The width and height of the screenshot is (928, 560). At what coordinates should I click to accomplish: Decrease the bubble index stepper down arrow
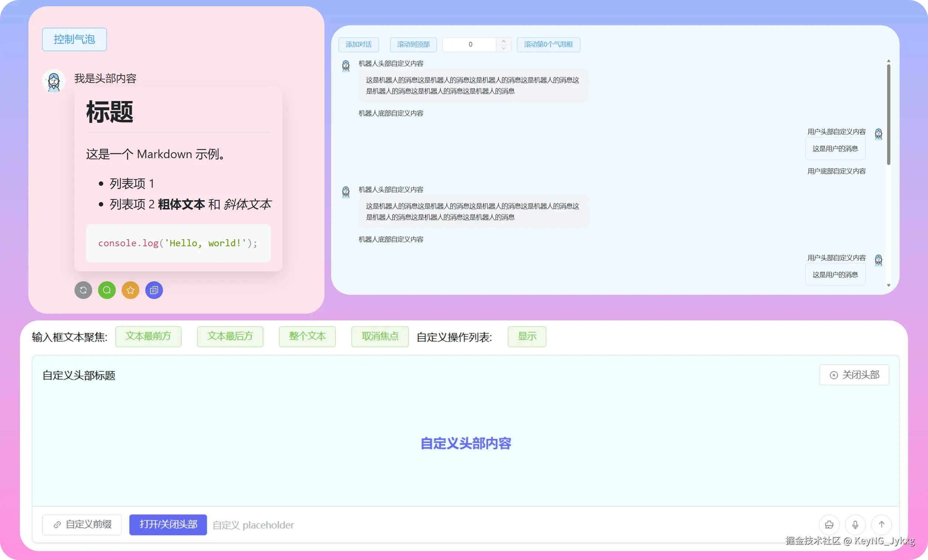[x=504, y=48]
